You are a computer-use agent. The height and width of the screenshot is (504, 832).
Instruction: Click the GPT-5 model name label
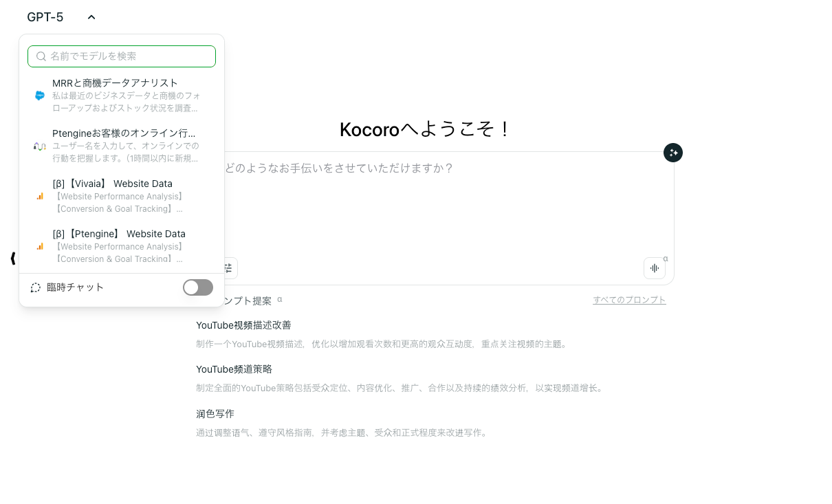(x=45, y=17)
